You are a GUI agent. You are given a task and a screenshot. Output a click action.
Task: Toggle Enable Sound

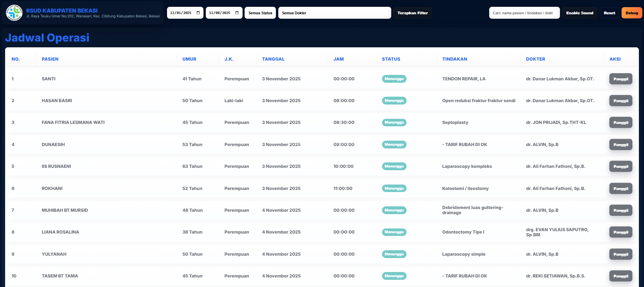579,13
